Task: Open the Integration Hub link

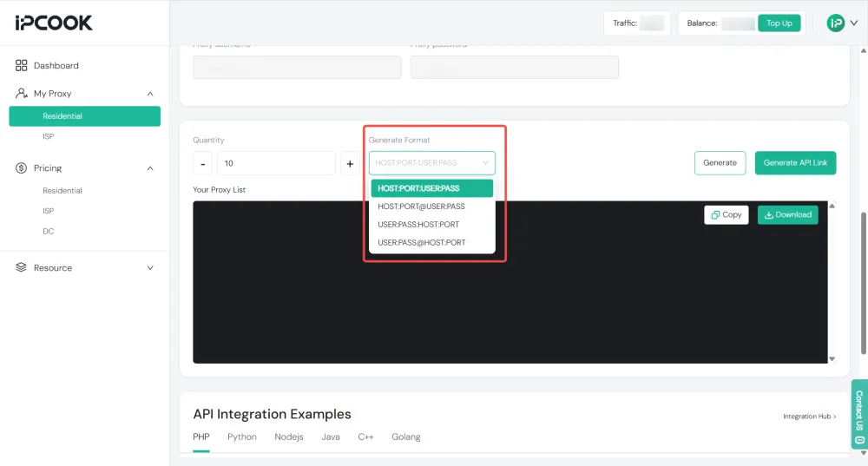Action: point(809,417)
